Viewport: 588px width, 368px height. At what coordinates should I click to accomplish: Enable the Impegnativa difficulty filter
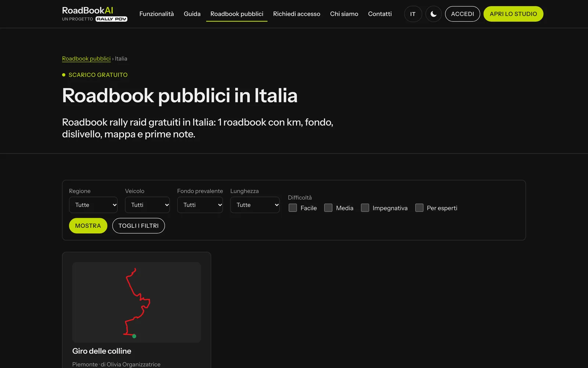pos(365,208)
